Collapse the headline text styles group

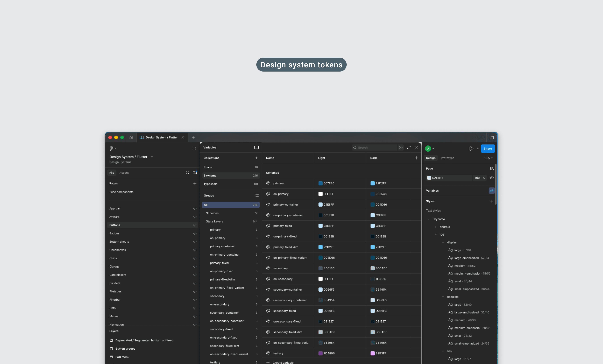443,297
